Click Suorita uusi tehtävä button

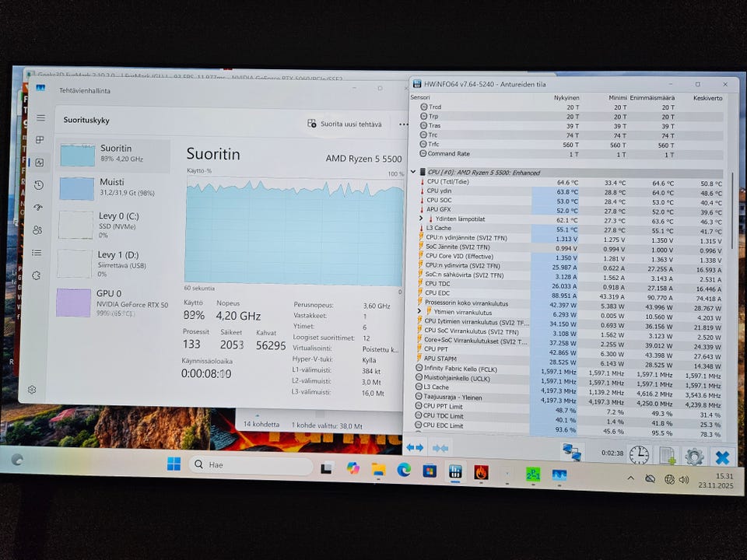click(345, 124)
